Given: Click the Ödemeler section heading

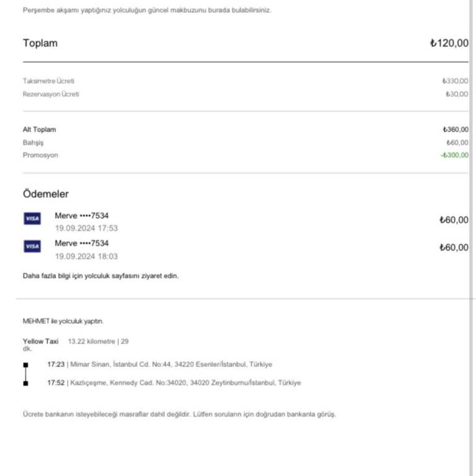Looking at the screenshot, I should click(46, 194).
